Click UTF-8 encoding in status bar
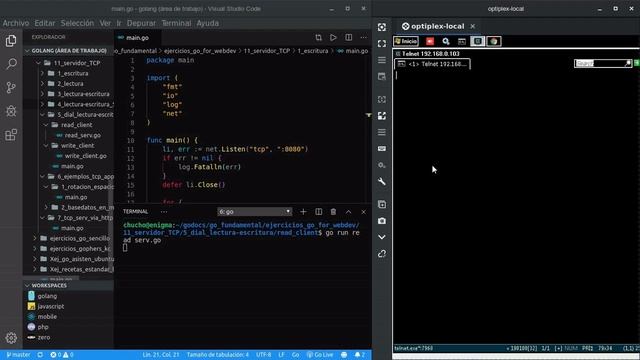The height and width of the screenshot is (360, 640). [263, 355]
